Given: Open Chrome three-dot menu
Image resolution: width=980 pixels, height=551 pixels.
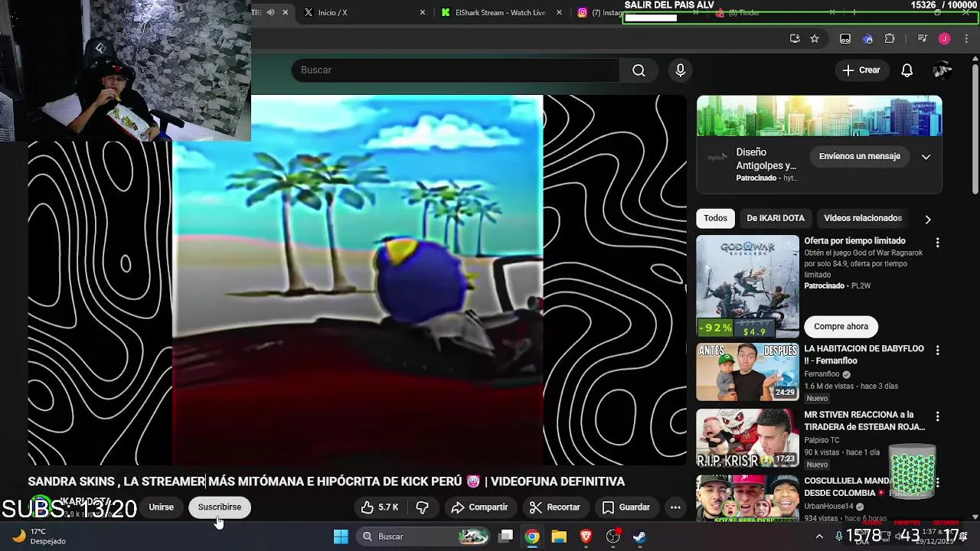Looking at the screenshot, I should pos(966,39).
